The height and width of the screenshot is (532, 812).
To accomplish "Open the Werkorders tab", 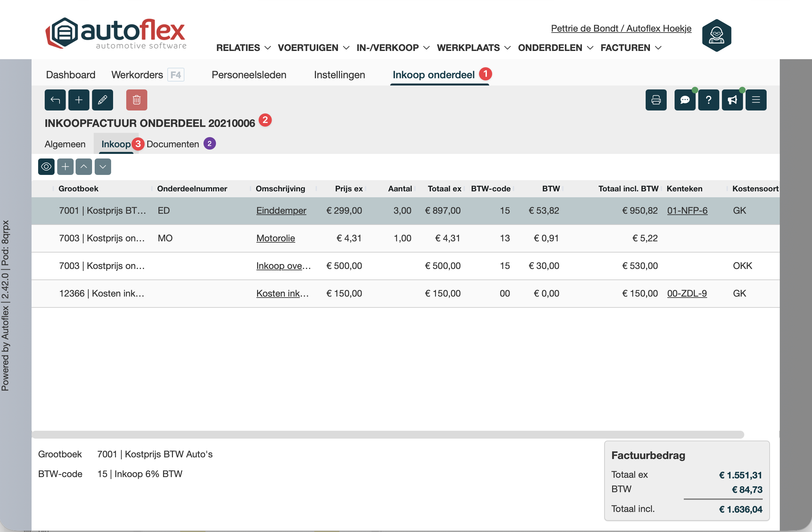I will coord(137,75).
